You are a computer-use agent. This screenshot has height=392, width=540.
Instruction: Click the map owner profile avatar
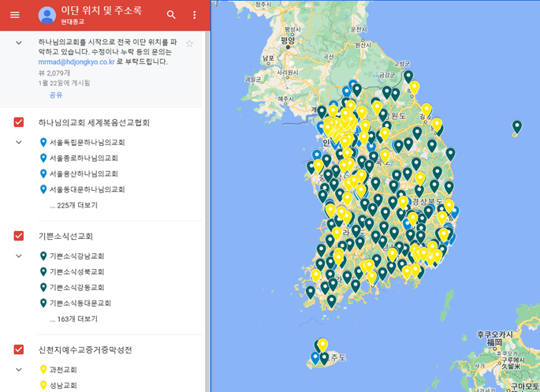pyautogui.click(x=47, y=15)
